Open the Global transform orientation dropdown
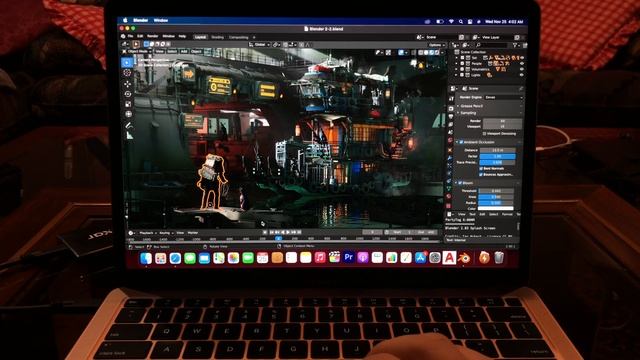Screen dimensions: 640x360 coord(260,44)
